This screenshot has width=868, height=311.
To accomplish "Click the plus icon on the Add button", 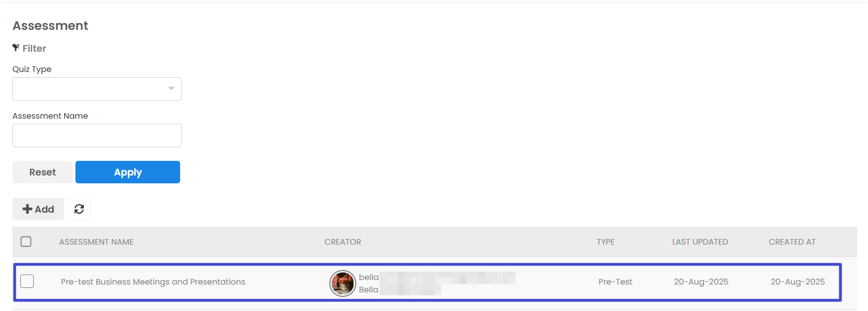I will click(x=27, y=209).
